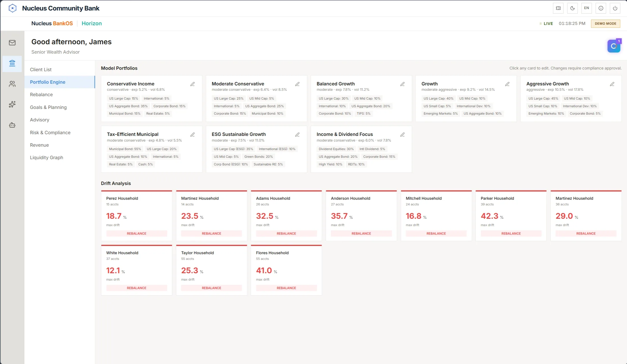This screenshot has height=364, width=627.
Task: Open the ticket icon in top bar
Action: (558, 8)
